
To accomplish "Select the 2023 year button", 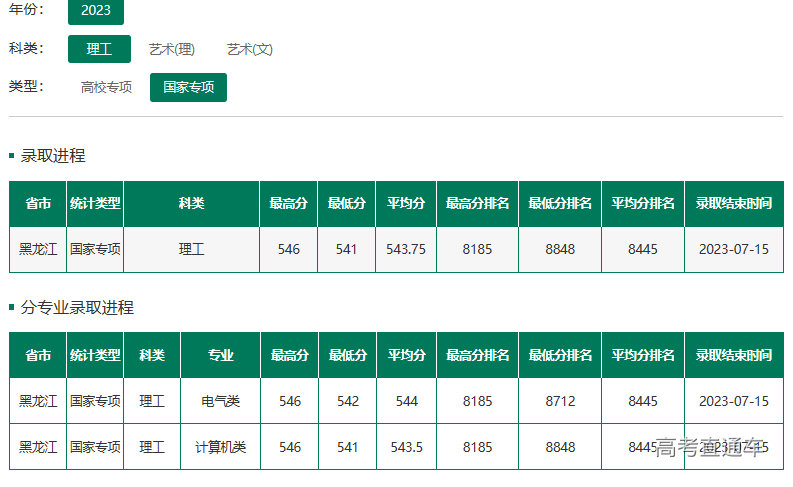I will [96, 11].
